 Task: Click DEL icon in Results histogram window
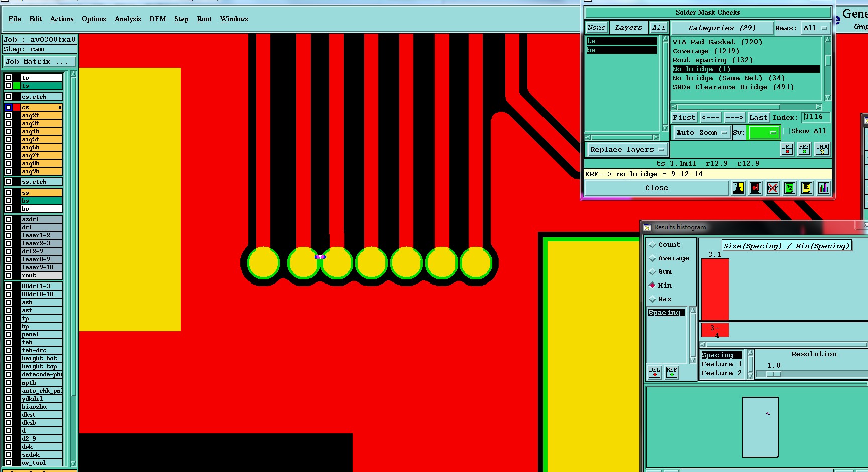(655, 372)
